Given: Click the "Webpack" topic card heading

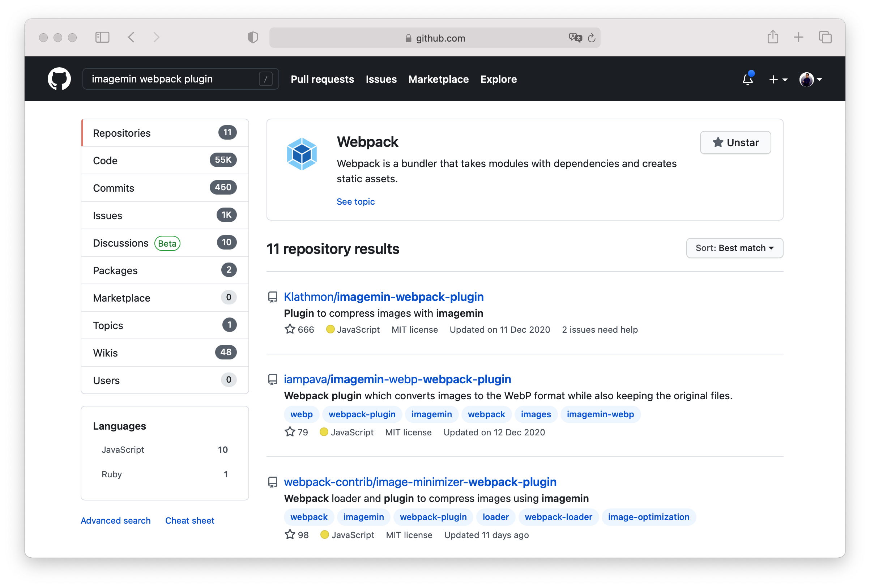Looking at the screenshot, I should pos(367,142).
